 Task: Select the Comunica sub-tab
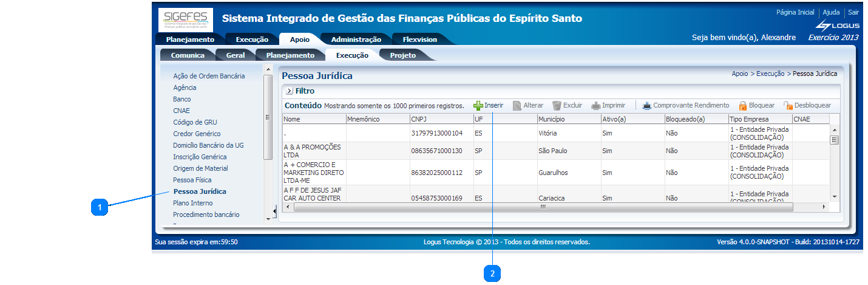[188, 55]
